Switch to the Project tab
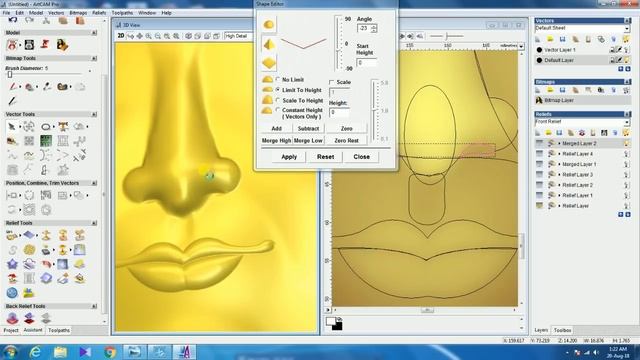 [x=11, y=330]
